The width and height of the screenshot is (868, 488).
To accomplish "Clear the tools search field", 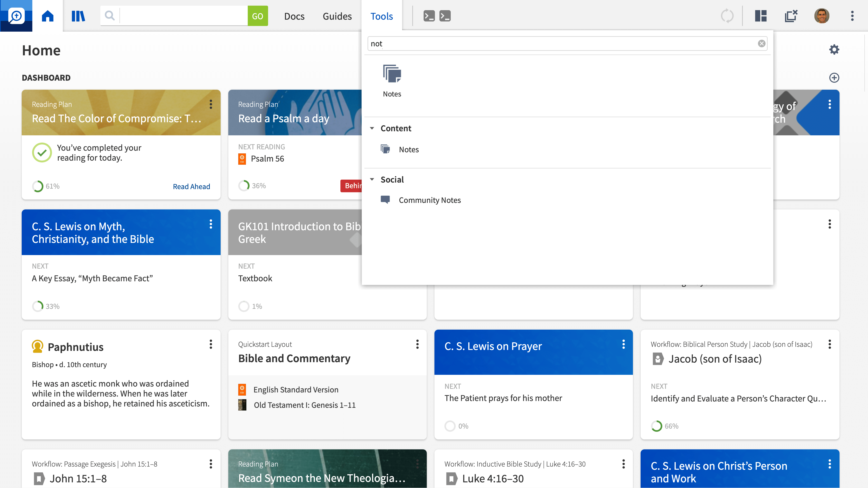I will click(762, 43).
